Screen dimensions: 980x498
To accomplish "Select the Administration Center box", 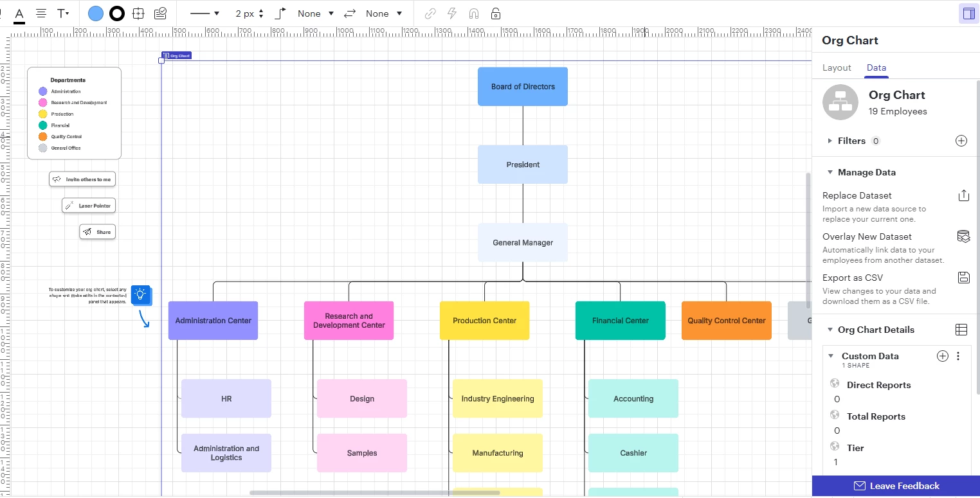I will 213,321.
